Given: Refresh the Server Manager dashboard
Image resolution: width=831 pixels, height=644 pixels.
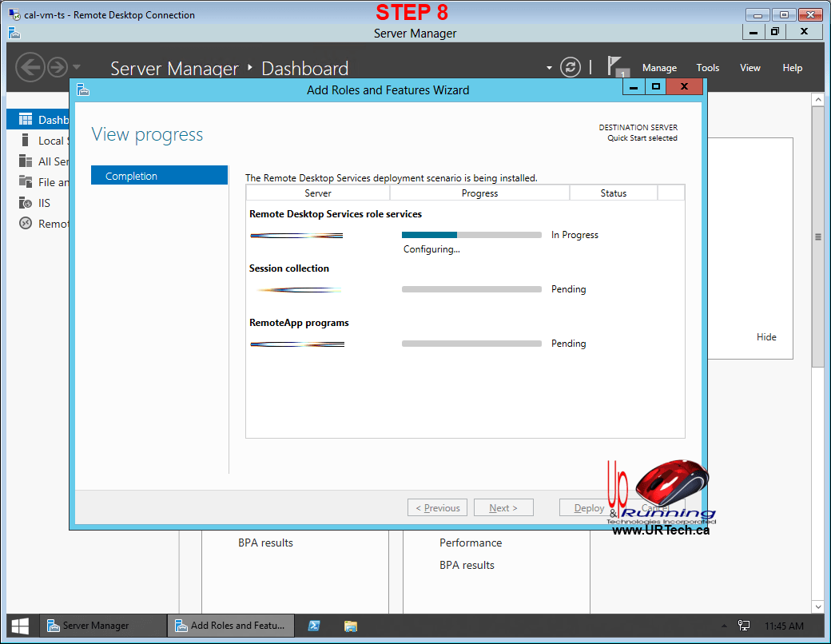Looking at the screenshot, I should 570,67.
